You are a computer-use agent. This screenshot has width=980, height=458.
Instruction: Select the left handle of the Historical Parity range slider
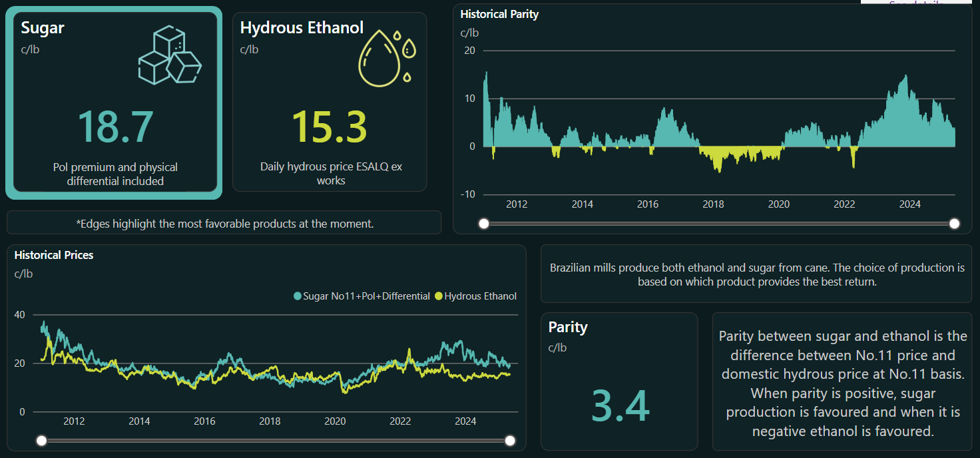[484, 224]
